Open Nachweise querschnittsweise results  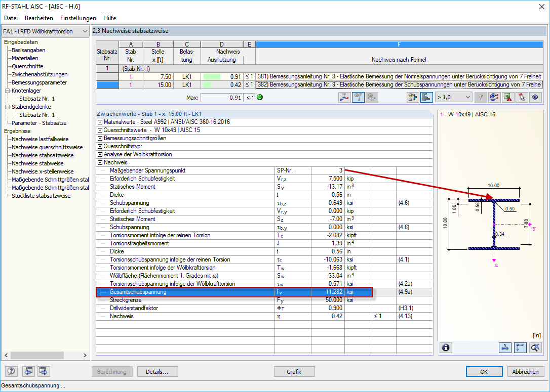coord(47,147)
